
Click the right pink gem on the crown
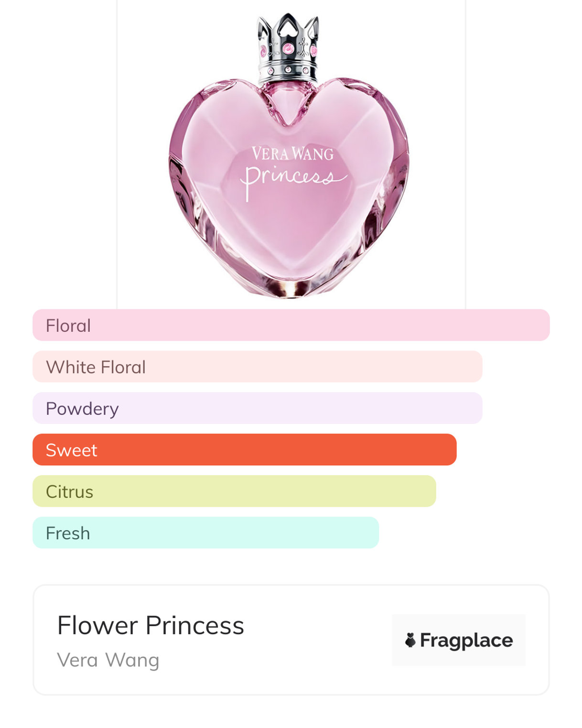point(313,51)
